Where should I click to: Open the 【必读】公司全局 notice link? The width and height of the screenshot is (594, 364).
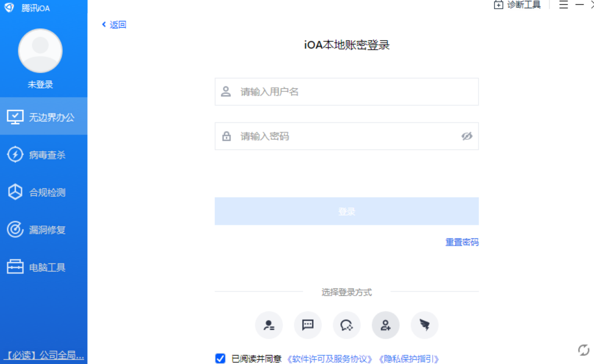click(x=44, y=355)
